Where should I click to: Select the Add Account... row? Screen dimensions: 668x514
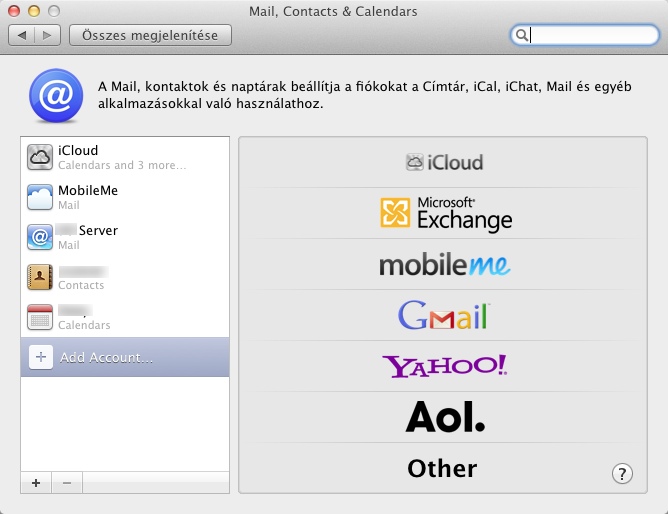coord(125,357)
